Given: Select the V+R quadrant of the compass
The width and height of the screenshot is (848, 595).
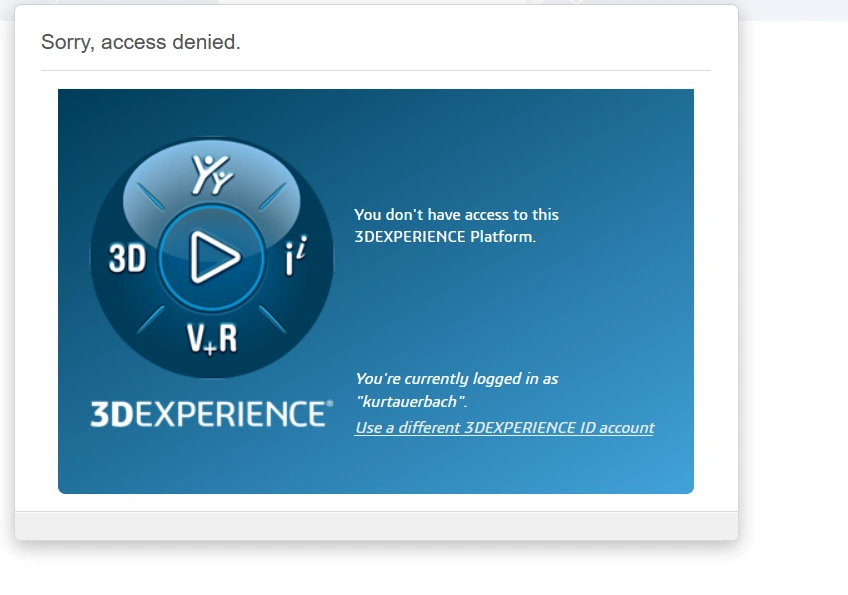Looking at the screenshot, I should pyautogui.click(x=212, y=339).
